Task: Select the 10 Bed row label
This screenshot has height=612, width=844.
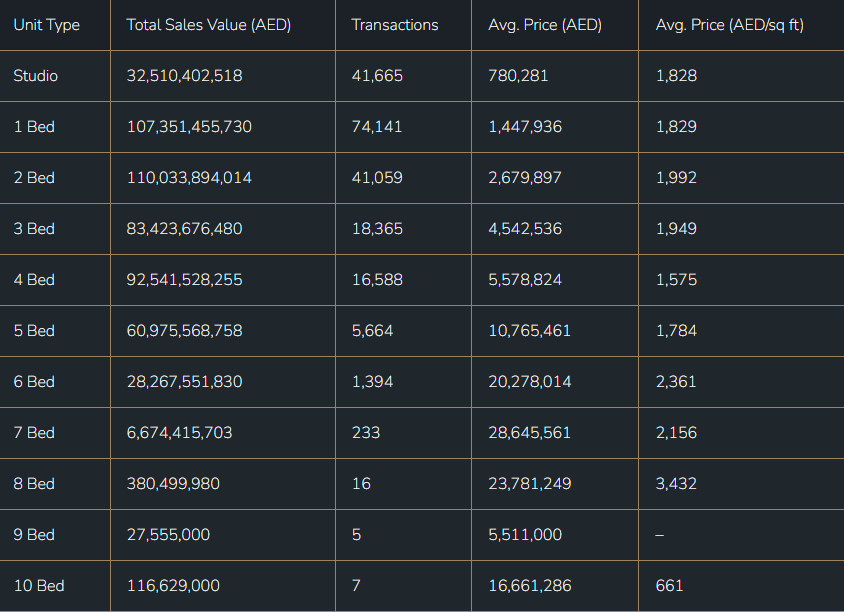Action: [38, 586]
